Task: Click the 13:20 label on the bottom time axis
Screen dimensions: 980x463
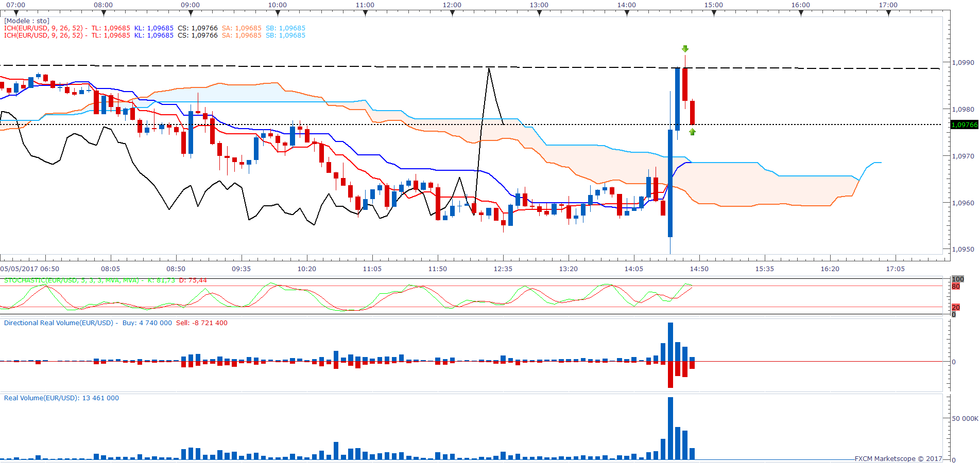Action: click(569, 269)
